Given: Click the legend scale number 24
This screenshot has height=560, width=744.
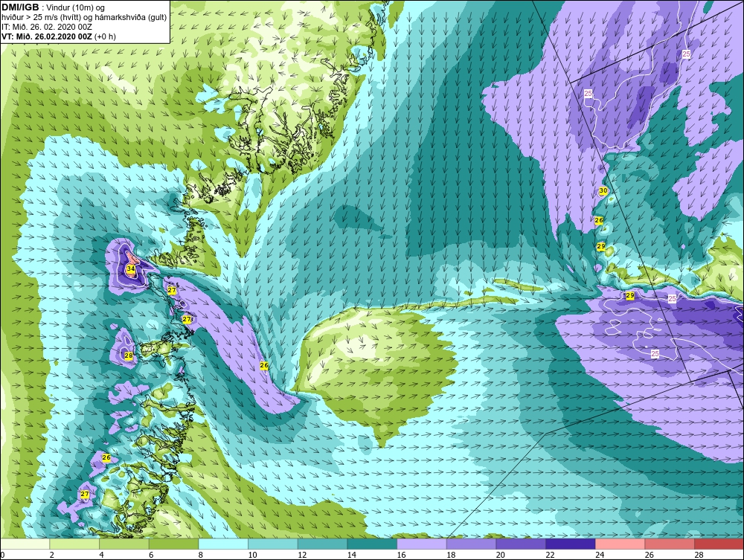Looking at the screenshot, I should click(599, 555).
